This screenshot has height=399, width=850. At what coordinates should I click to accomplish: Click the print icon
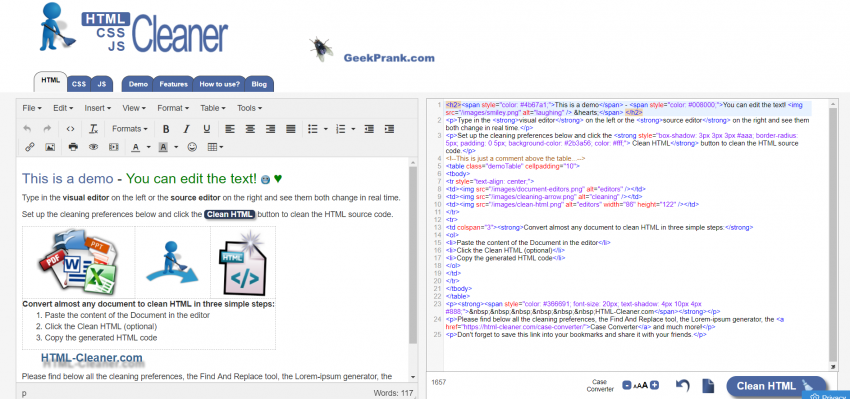click(73, 147)
